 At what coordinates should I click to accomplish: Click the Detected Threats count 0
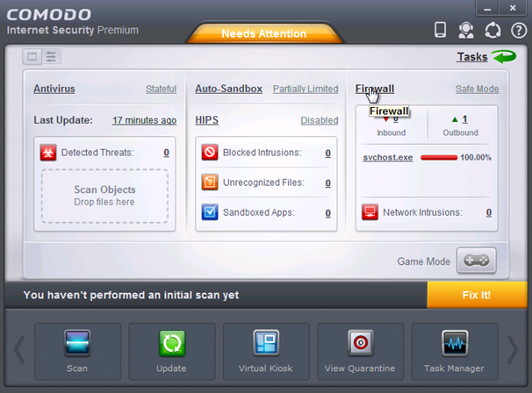pyautogui.click(x=166, y=153)
